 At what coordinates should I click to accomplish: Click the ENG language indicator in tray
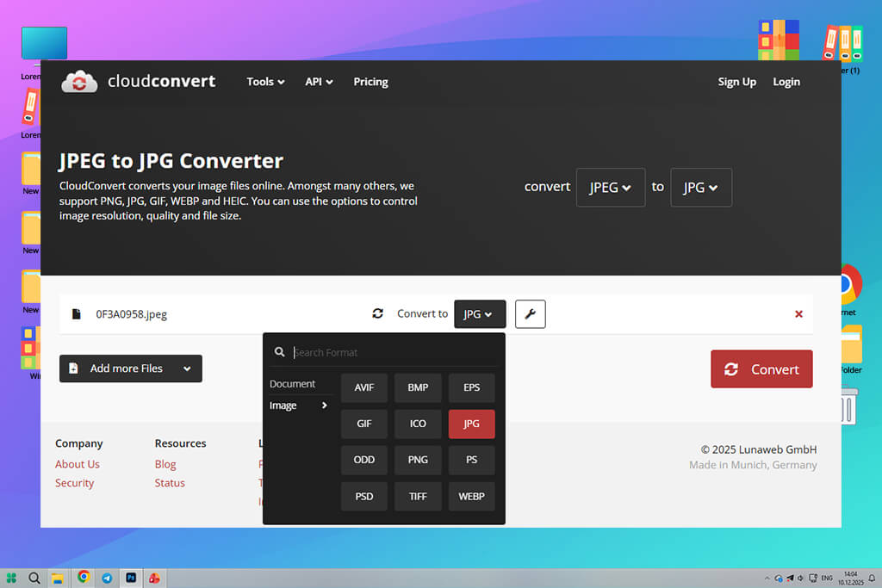[826, 578]
